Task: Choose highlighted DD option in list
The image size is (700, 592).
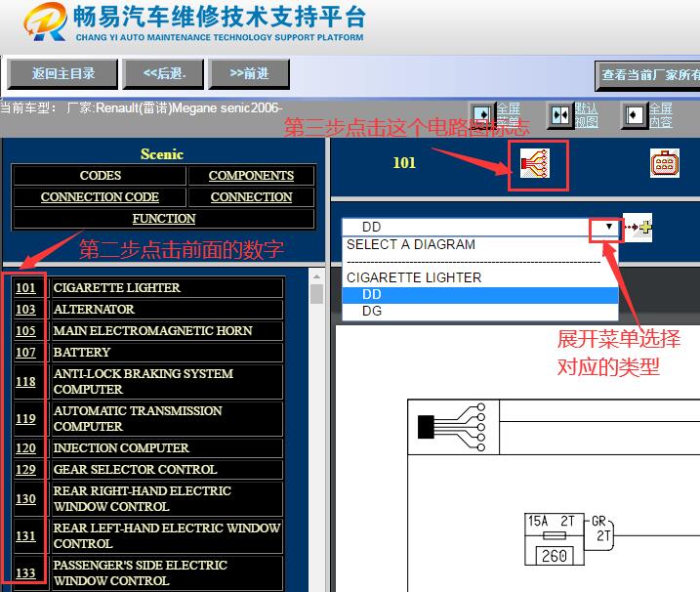Action: (480, 294)
